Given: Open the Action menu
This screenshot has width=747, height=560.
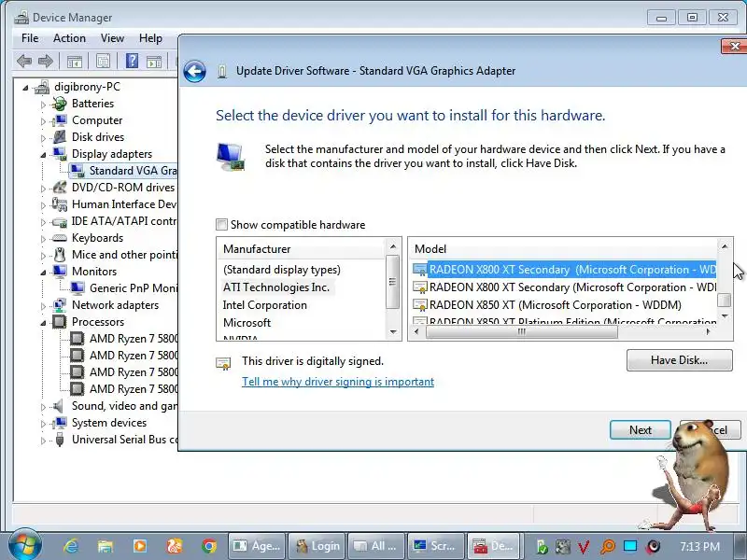Looking at the screenshot, I should [x=69, y=38].
